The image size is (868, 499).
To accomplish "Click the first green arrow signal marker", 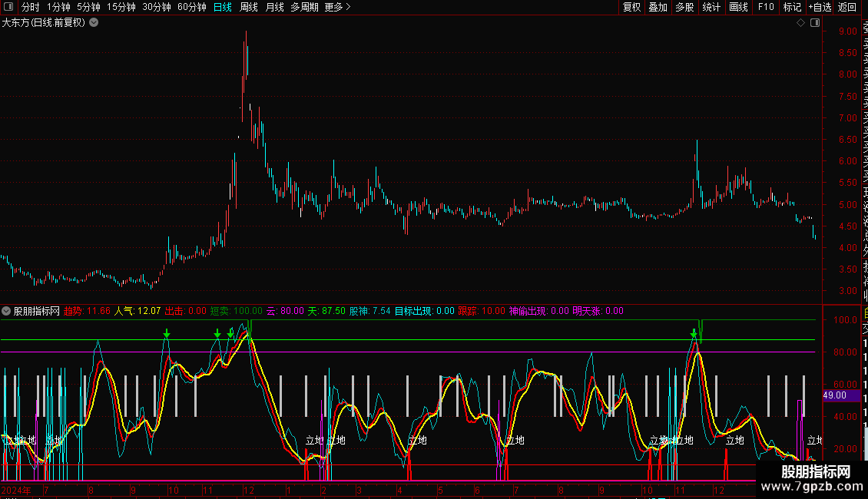I will (167, 334).
